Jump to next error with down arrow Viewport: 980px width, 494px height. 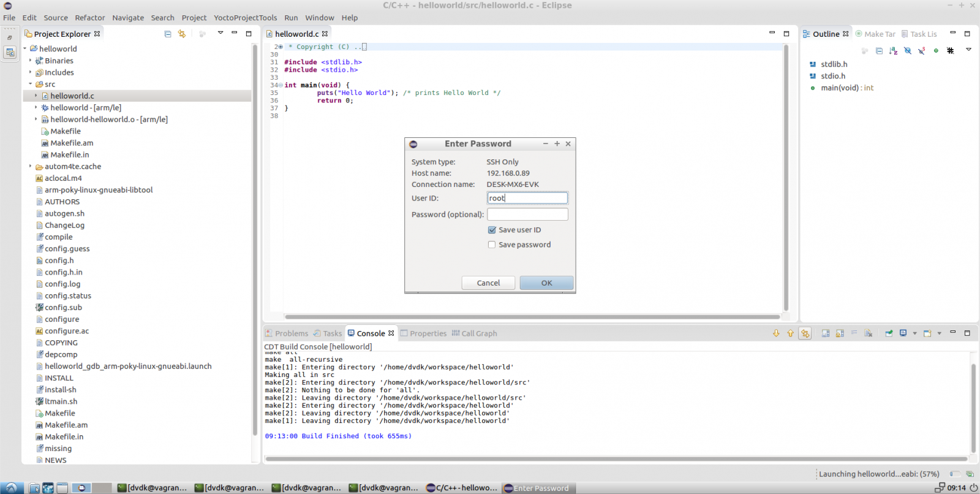coord(776,333)
